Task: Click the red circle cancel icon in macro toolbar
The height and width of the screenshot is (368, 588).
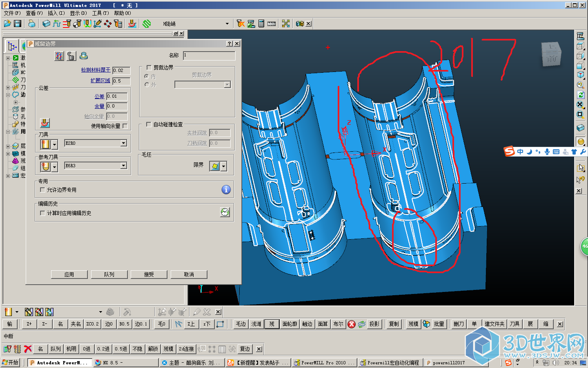Action: (x=352, y=324)
